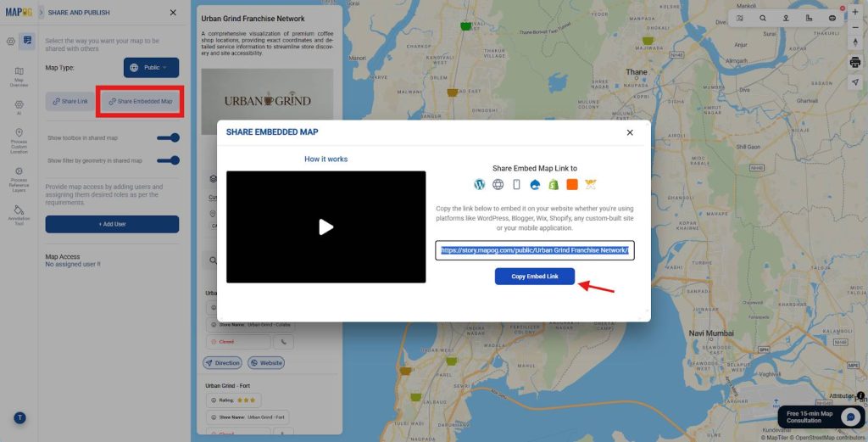Image resolution: width=868 pixels, height=442 pixels.
Task: Click the measure tool toolbar icon
Action: click(809, 19)
